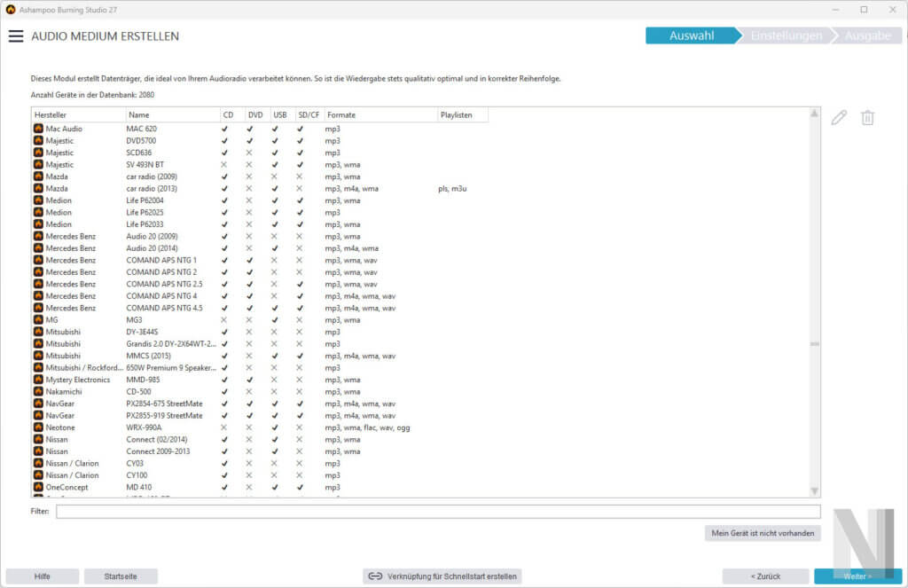Click the pencil edit device icon
This screenshot has width=908, height=588.
[x=839, y=118]
